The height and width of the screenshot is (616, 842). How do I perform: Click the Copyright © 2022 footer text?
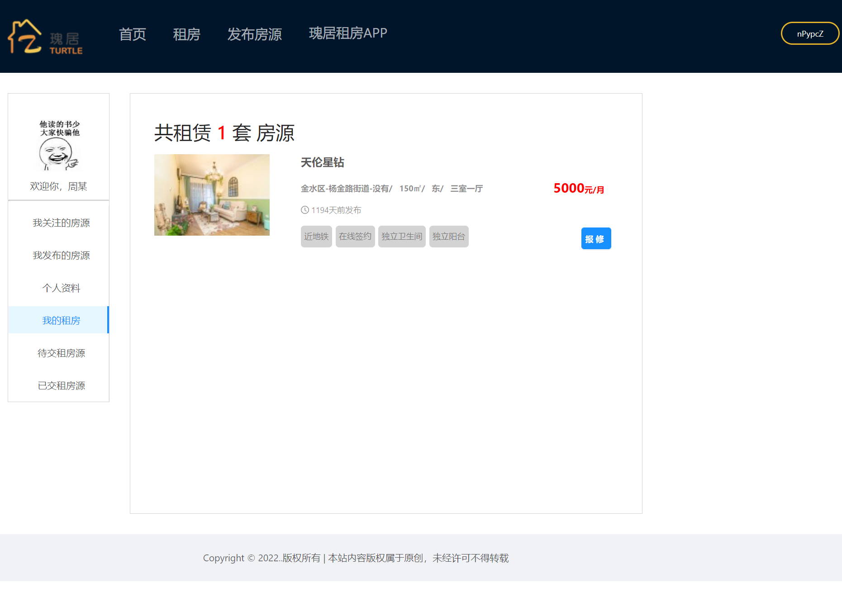click(356, 558)
